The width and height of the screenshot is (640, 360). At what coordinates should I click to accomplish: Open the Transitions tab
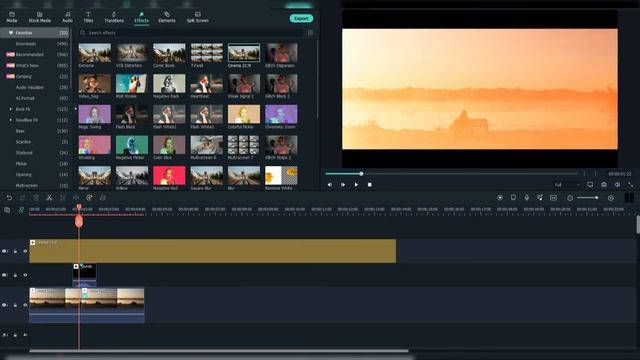[114, 17]
